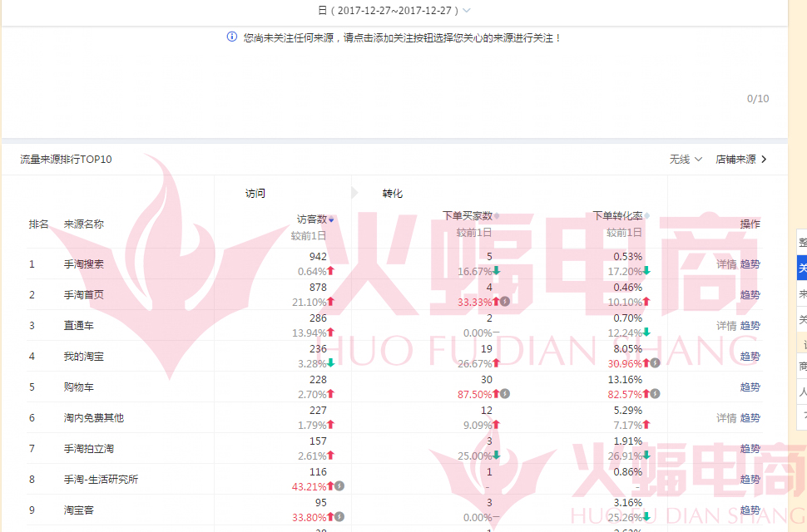Click the 购物车 source name
Viewport: 807px width, 532px height.
click(x=79, y=387)
